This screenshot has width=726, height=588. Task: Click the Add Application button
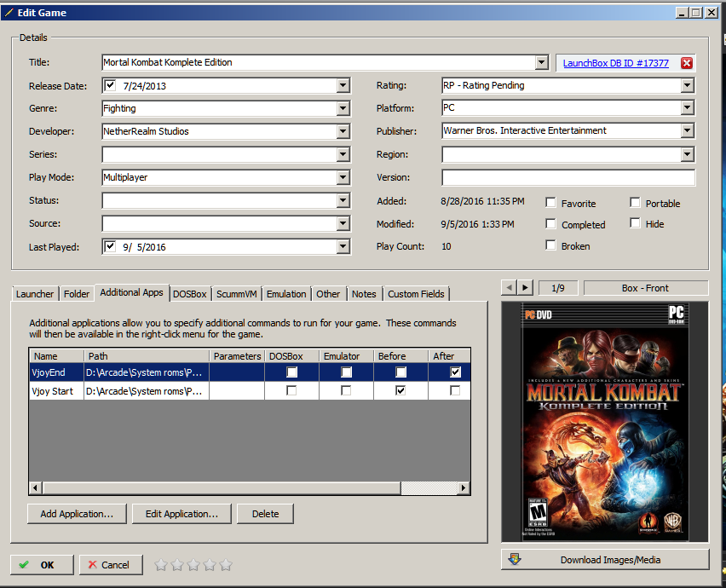(77, 514)
